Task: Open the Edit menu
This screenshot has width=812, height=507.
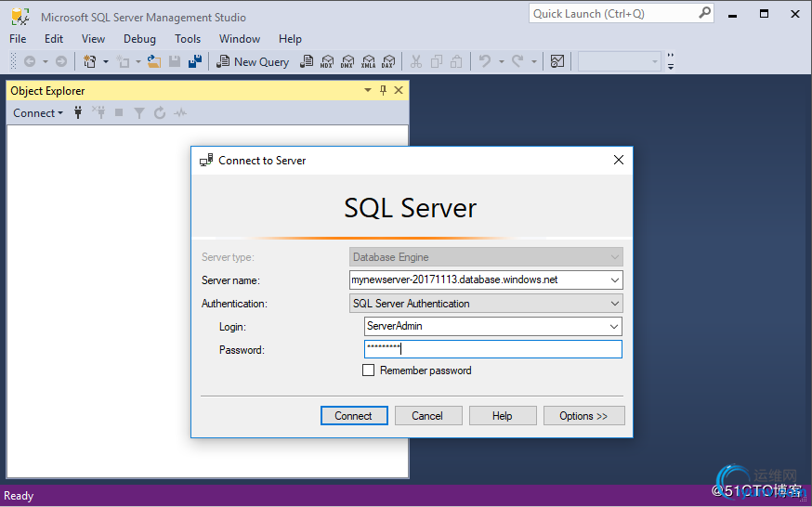Action: (54, 39)
